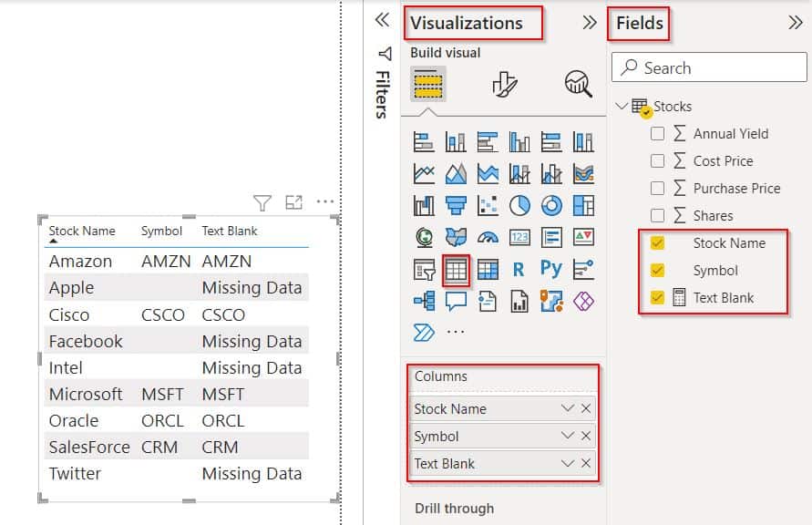Image resolution: width=812 pixels, height=525 pixels.
Task: Select the stacked bar chart visual
Action: click(424, 141)
